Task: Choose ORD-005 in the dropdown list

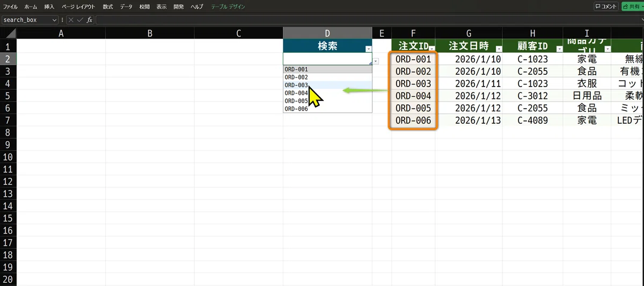Action: point(327,101)
